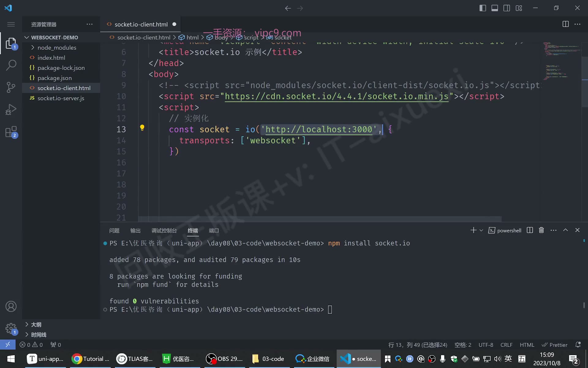Open the Run and Debug view
The height and width of the screenshot is (368, 588).
(11, 109)
